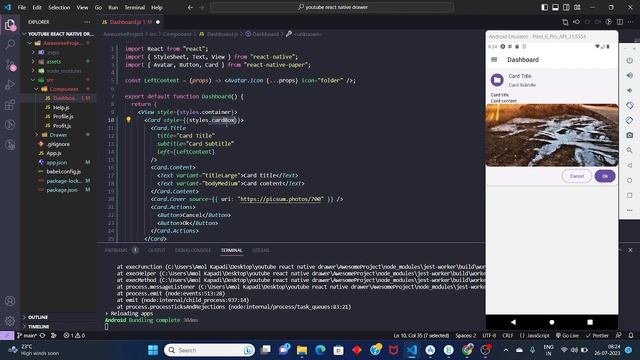Open editor more actions ellipsis
The height and width of the screenshot is (360, 640).
pos(631,22)
